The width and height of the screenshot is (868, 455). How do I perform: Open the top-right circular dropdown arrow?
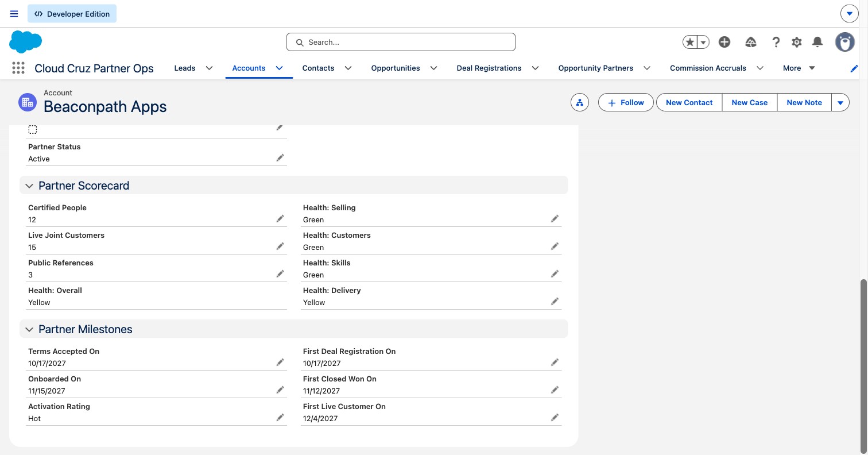[x=850, y=14]
